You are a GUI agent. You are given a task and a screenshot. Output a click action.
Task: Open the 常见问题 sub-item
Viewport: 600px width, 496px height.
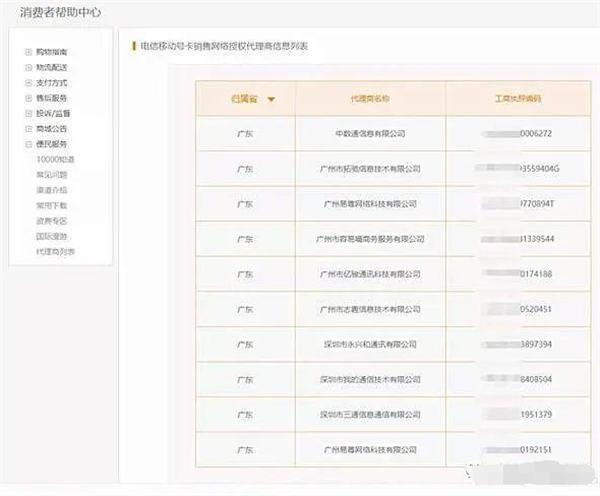click(x=52, y=175)
